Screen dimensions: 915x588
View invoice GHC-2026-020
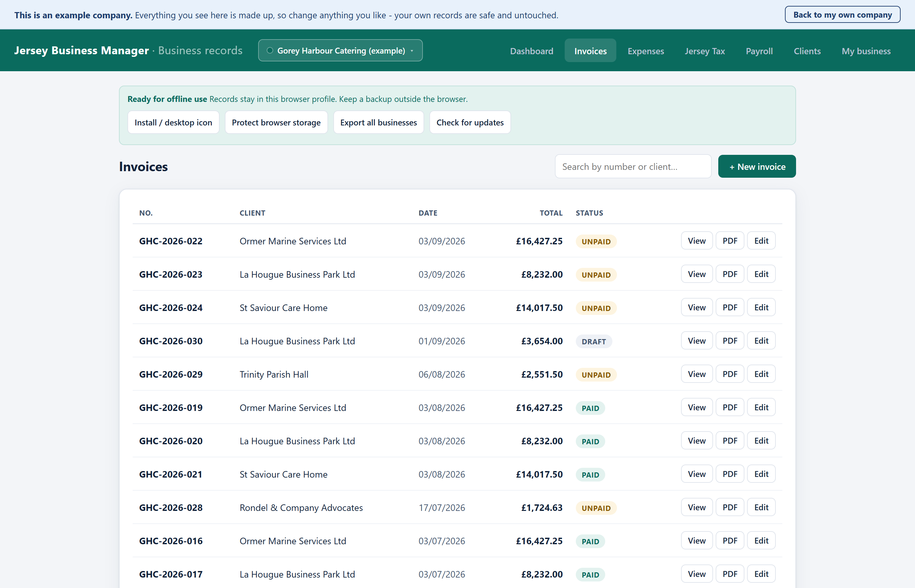point(697,440)
